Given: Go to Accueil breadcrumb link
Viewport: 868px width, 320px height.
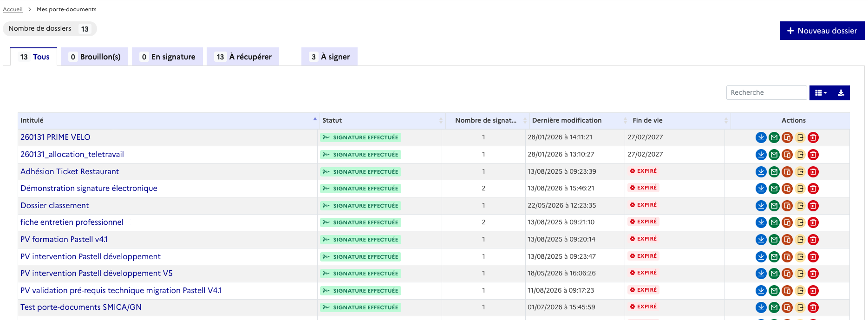Looking at the screenshot, I should 13,9.
